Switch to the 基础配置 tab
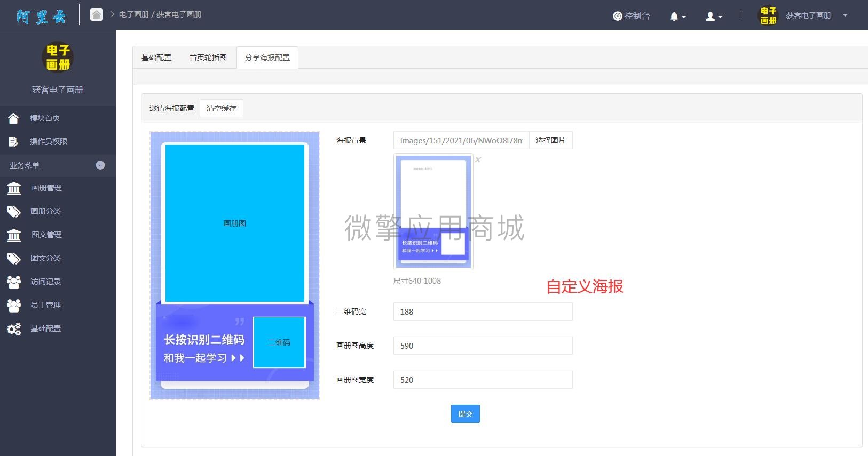The width and height of the screenshot is (868, 456). tap(156, 58)
